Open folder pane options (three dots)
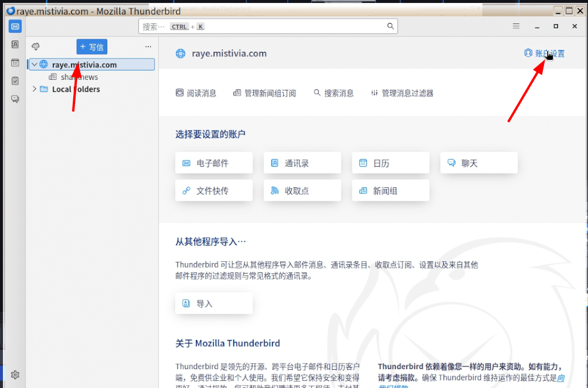The width and height of the screenshot is (588, 388). (148, 46)
